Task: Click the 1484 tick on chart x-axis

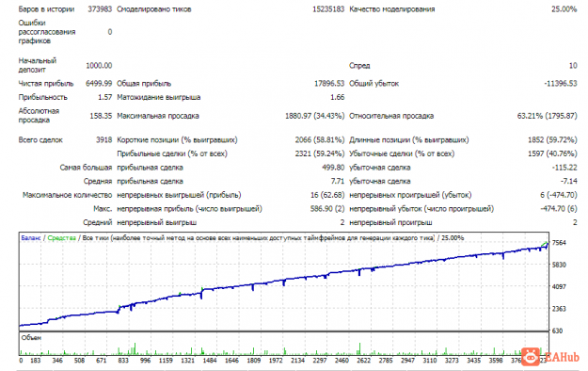Action: 210,361
